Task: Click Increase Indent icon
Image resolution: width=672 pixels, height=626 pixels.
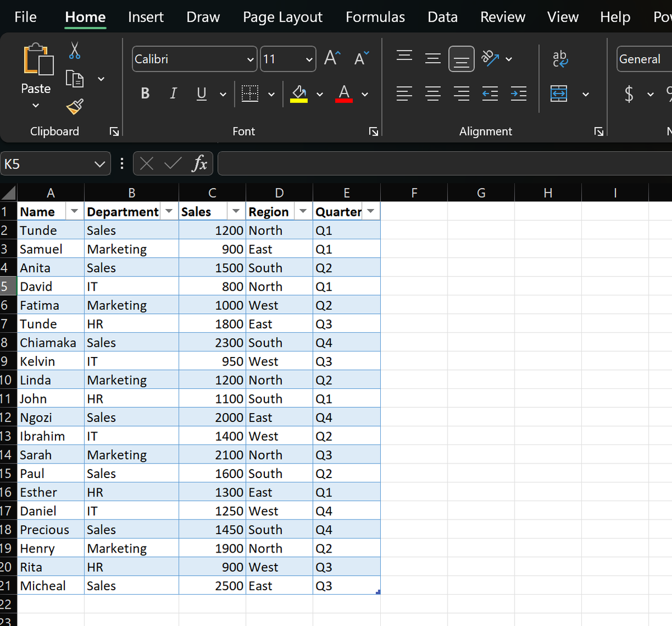Action: [x=519, y=94]
